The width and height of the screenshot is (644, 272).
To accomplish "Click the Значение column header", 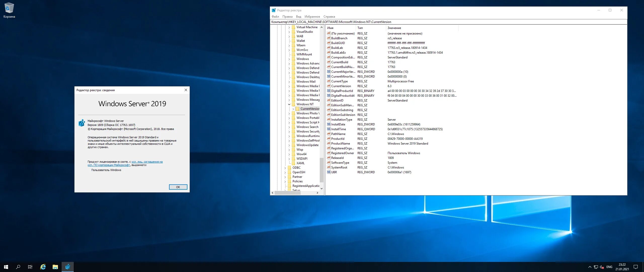I will pos(422,28).
